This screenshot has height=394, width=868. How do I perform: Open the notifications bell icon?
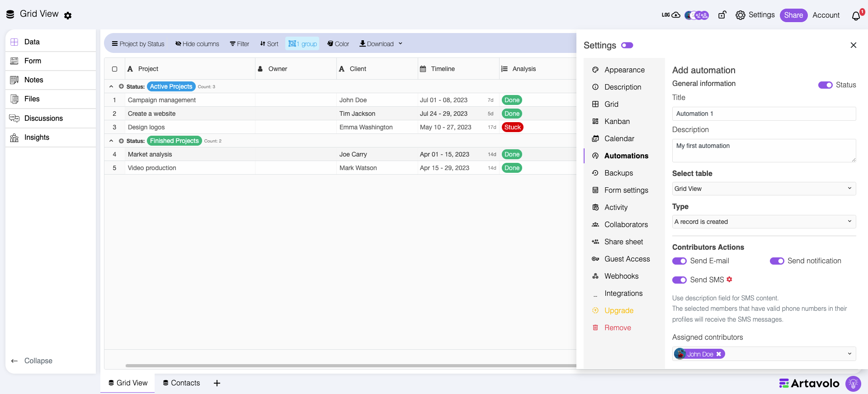point(856,16)
